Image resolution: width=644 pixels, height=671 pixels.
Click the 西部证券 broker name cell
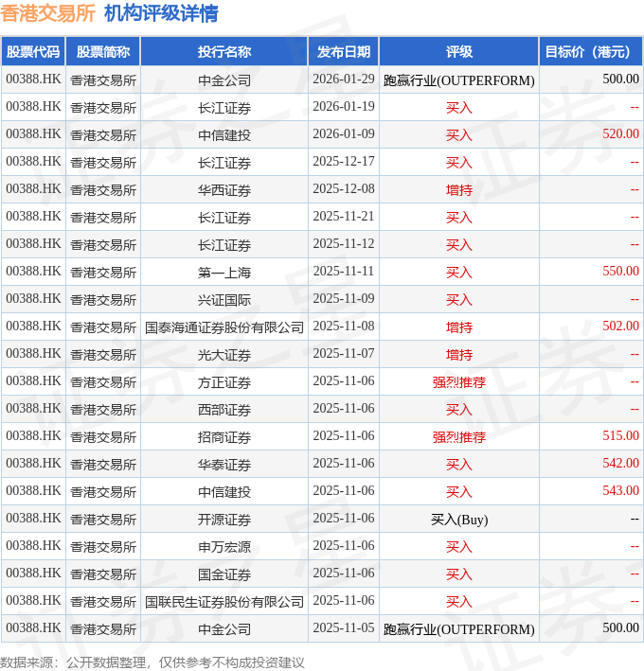coord(224,410)
